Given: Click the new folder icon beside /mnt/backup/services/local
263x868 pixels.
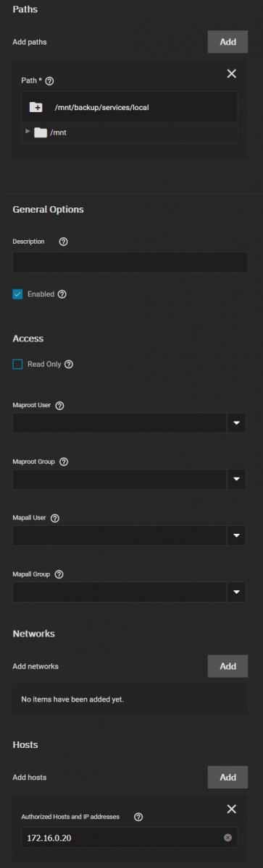Looking at the screenshot, I should tap(36, 107).
